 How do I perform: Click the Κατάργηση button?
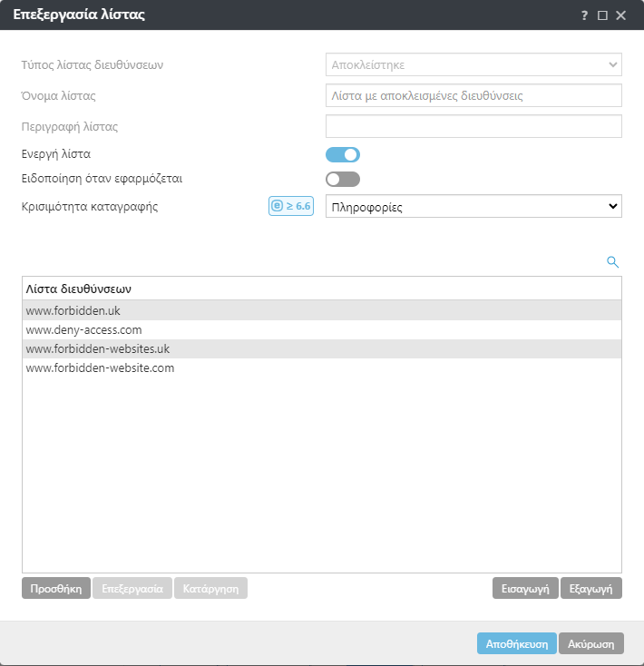point(210,588)
